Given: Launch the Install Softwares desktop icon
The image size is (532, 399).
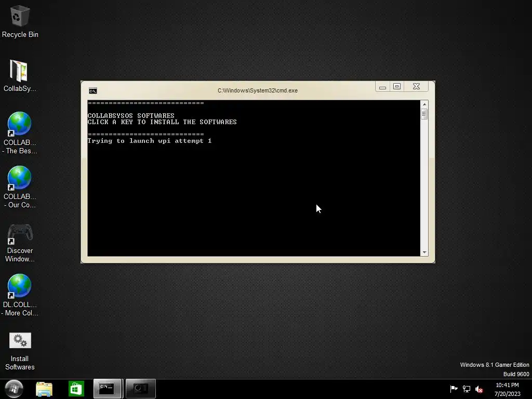Looking at the screenshot, I should pos(20,352).
